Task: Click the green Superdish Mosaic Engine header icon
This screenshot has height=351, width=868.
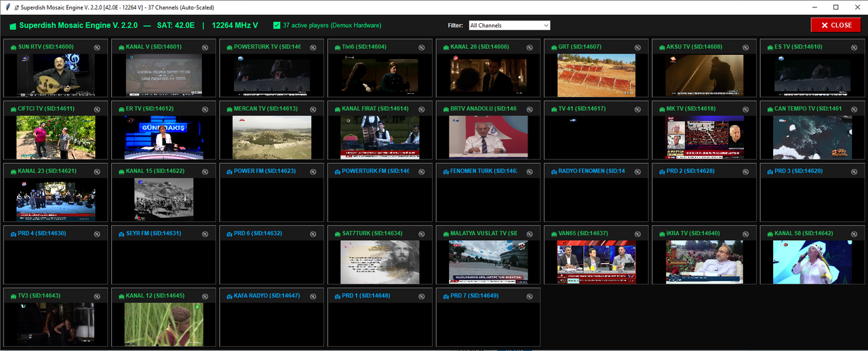Action: (12, 26)
